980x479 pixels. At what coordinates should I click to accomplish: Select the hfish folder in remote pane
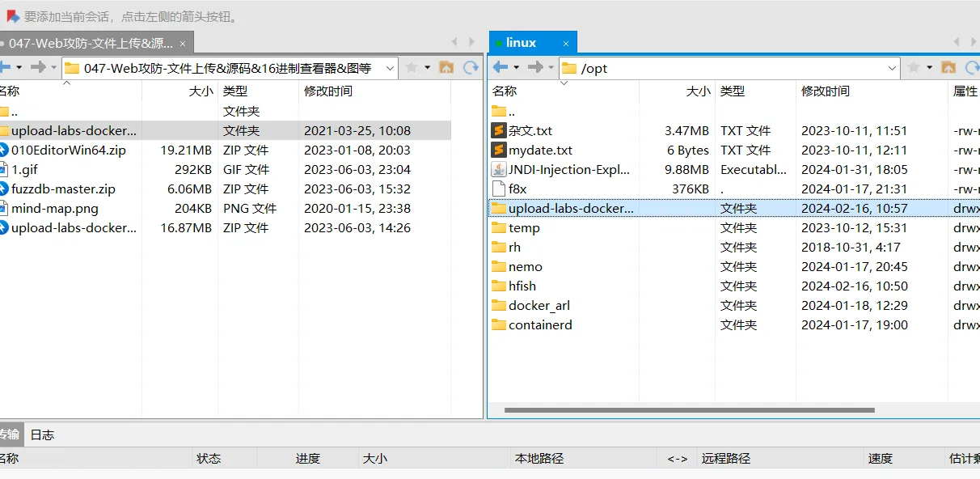point(522,286)
